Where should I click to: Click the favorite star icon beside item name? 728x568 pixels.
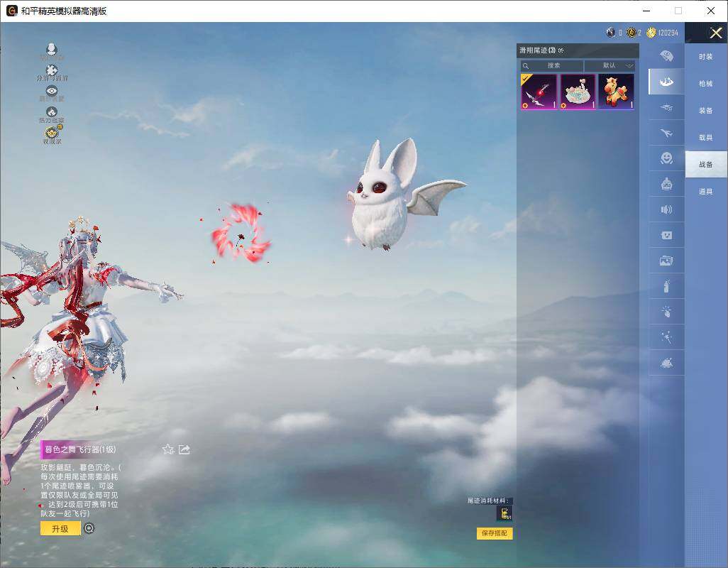(x=168, y=449)
